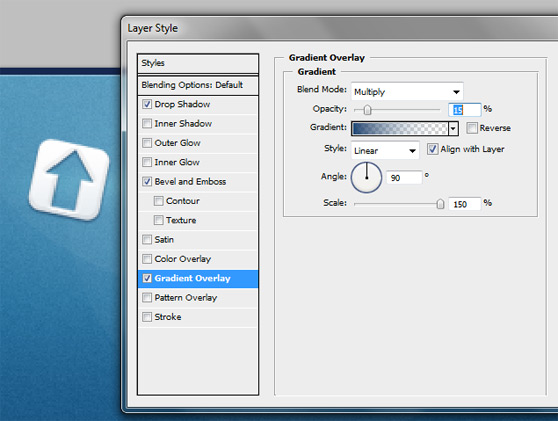Viewport: 558px width, 421px height.
Task: Click the Opacity slider handle
Action: pyautogui.click(x=368, y=110)
